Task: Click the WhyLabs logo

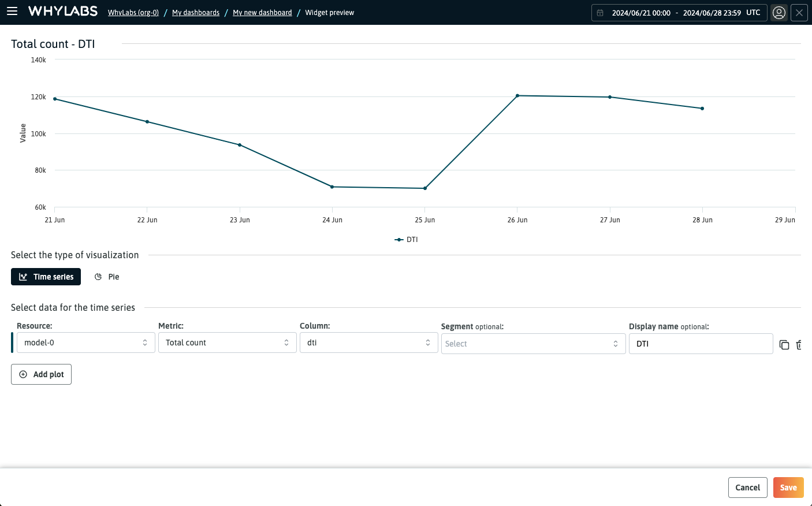Action: (62, 11)
